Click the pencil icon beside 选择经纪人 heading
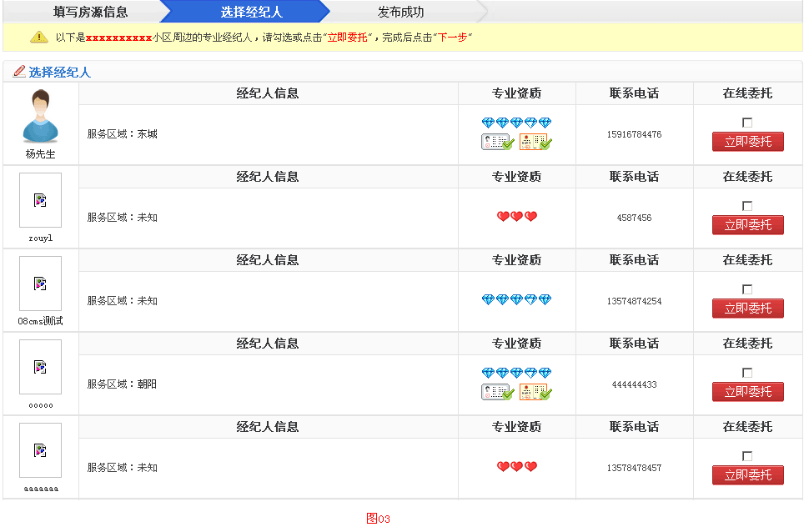 pos(18,71)
